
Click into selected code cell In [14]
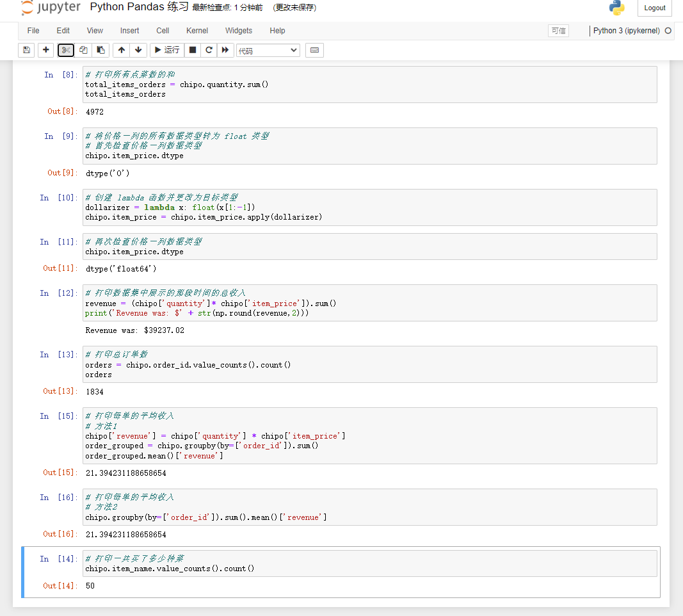[x=370, y=563]
